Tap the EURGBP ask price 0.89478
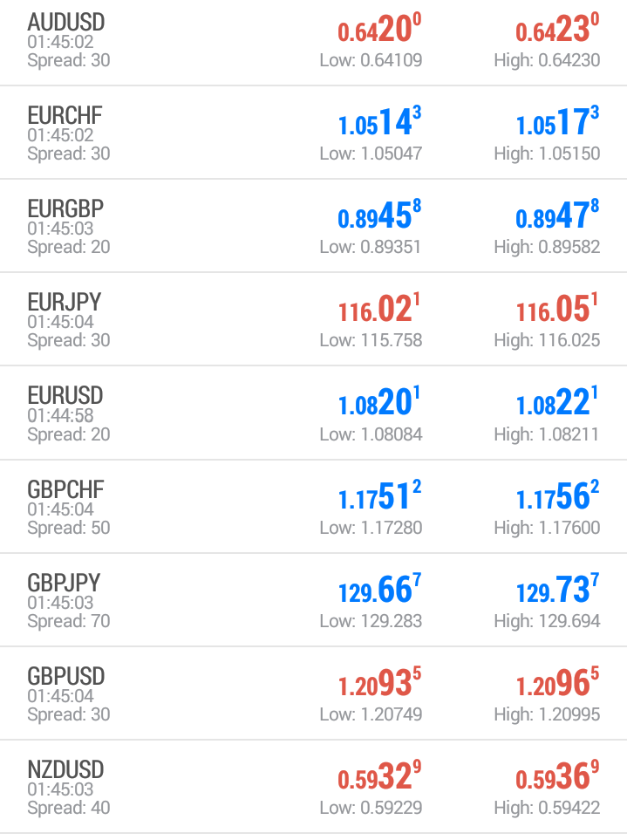Viewport: 627px width, 840px height. pos(557,215)
